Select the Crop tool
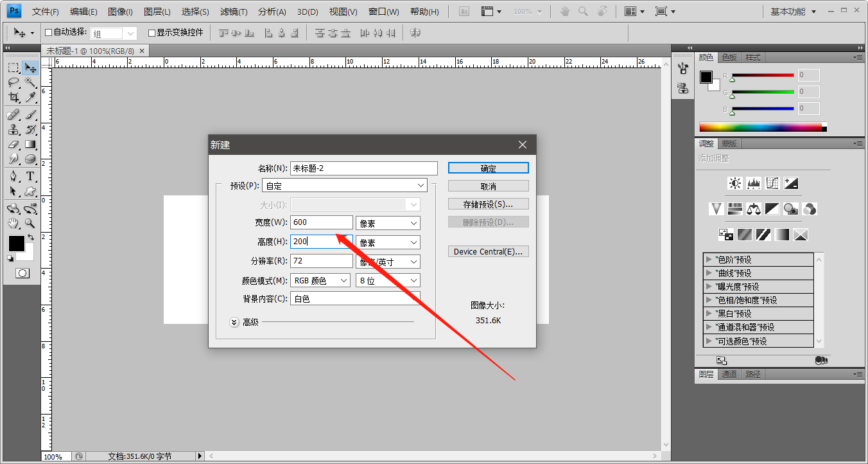The height and width of the screenshot is (464, 868). (x=13, y=97)
